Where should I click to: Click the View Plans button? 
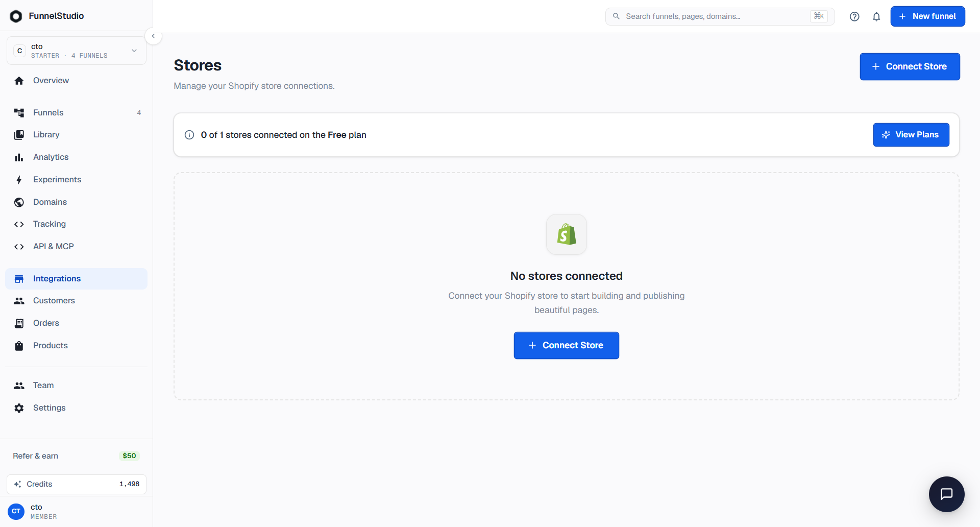point(911,135)
